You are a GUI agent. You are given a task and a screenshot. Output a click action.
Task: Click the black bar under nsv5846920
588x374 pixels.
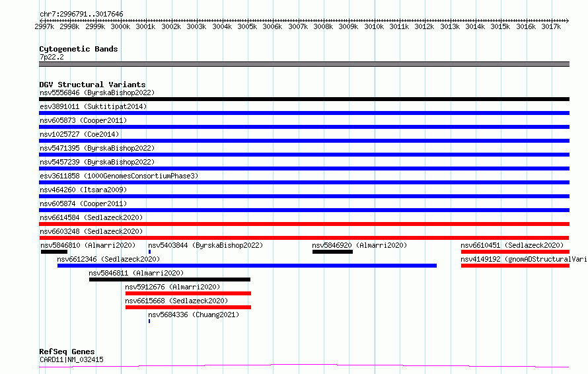coord(332,252)
